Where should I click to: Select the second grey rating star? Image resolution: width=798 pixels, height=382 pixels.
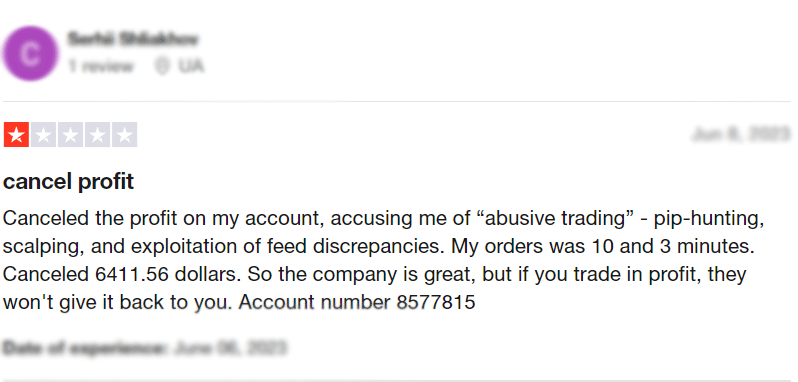point(43,135)
